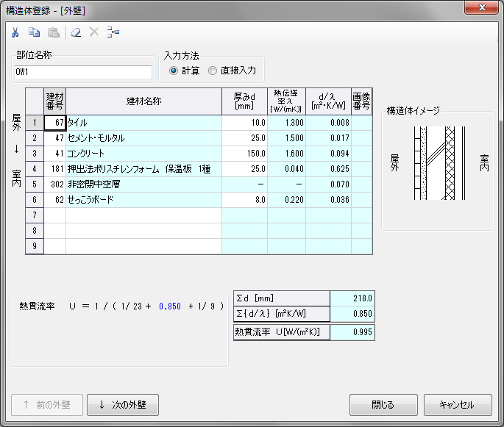Viewport: 504px width, 427px height.
Task: Select the 計算 radio button
Action: point(174,71)
